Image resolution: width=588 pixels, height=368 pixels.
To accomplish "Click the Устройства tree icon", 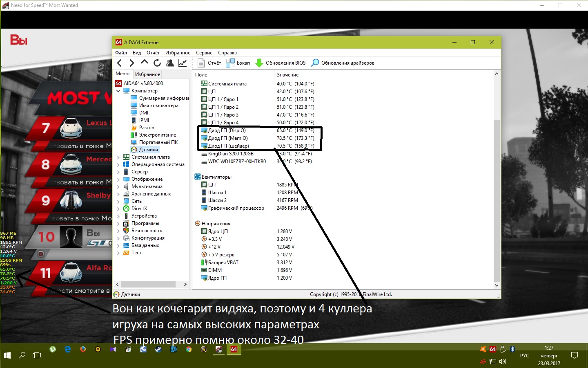I will pyautogui.click(x=126, y=216).
